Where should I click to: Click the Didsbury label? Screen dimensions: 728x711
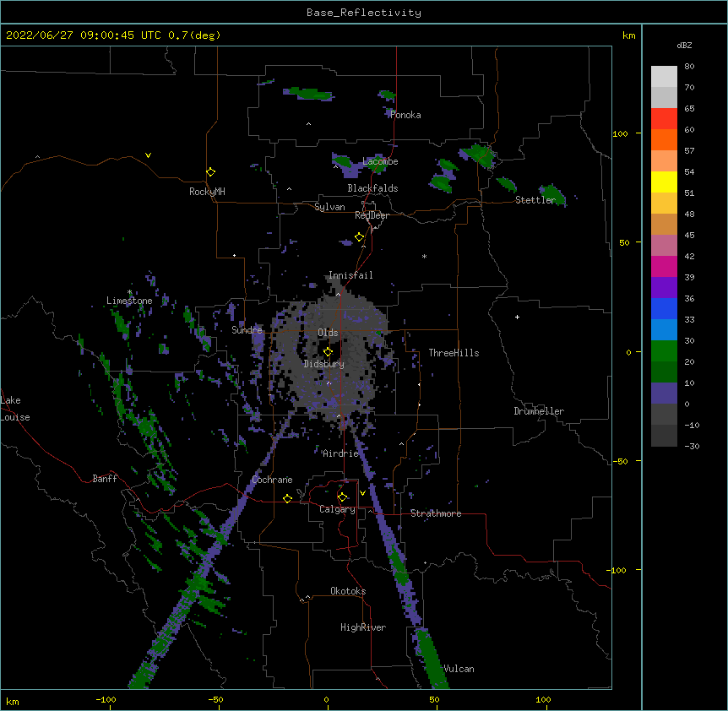(x=324, y=364)
